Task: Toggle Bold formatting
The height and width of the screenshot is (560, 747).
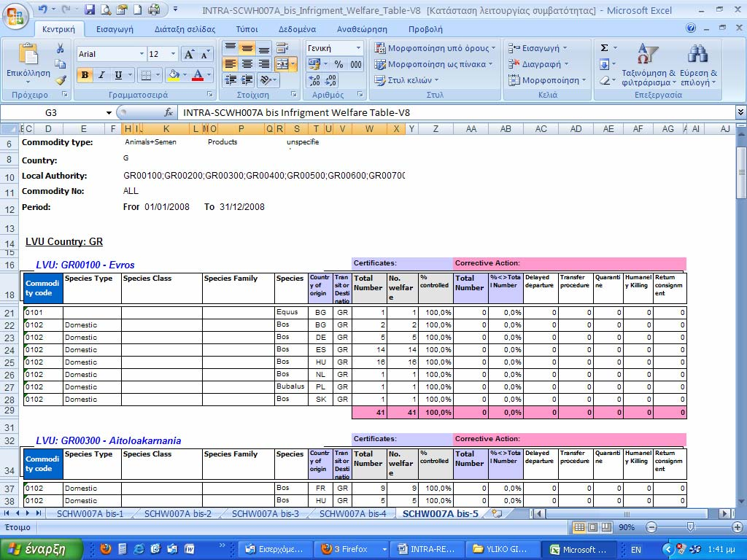Action: [85, 75]
